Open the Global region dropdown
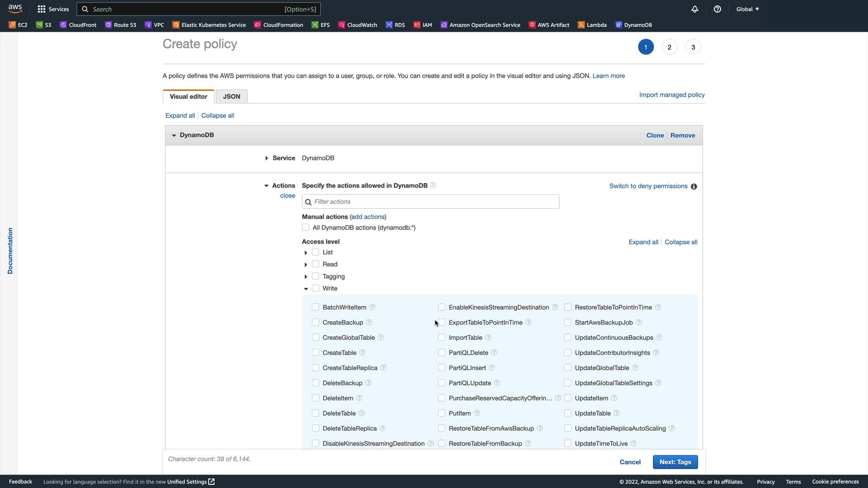Image resolution: width=868 pixels, height=488 pixels. pos(747,9)
